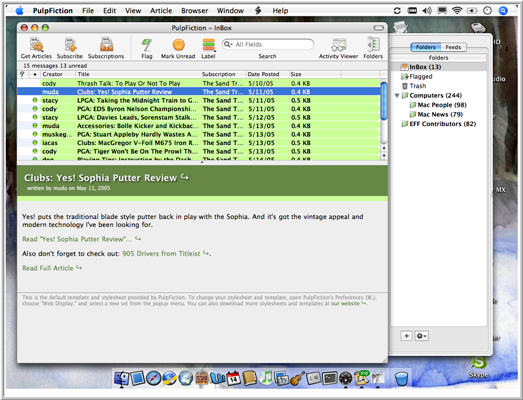Toggle the Folders drawer toolbar icon
Image resolution: width=523 pixels, height=400 pixels.
pos(373,45)
